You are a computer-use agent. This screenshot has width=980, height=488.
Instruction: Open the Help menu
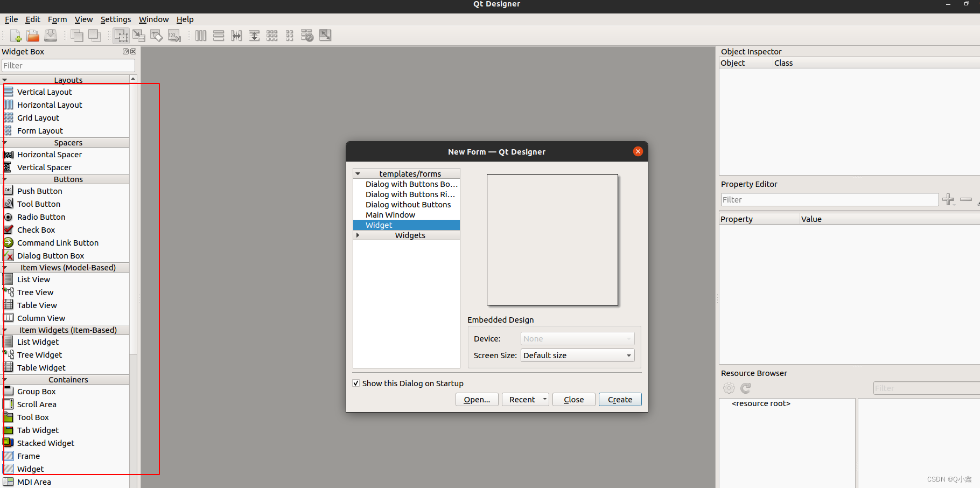tap(185, 19)
